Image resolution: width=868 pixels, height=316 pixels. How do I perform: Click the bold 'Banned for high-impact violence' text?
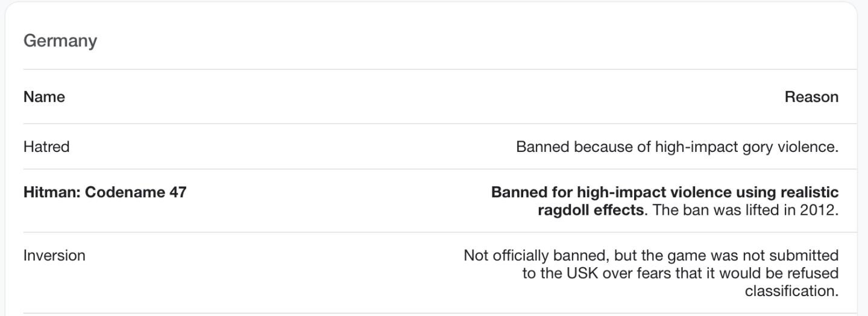tap(611, 192)
